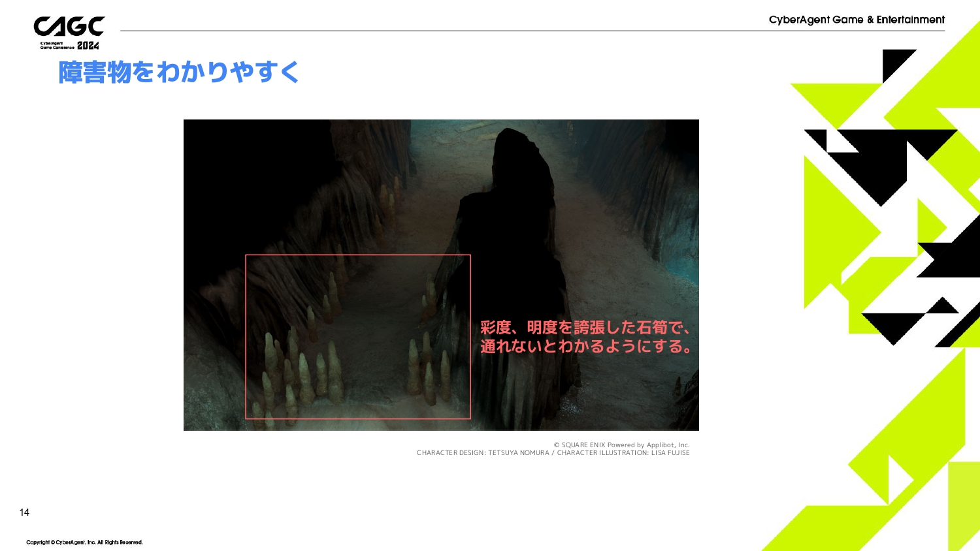Click the red caption line starting 彩度、明度を誇張した石筍で
The image size is (980, 551).
pyautogui.click(x=585, y=328)
